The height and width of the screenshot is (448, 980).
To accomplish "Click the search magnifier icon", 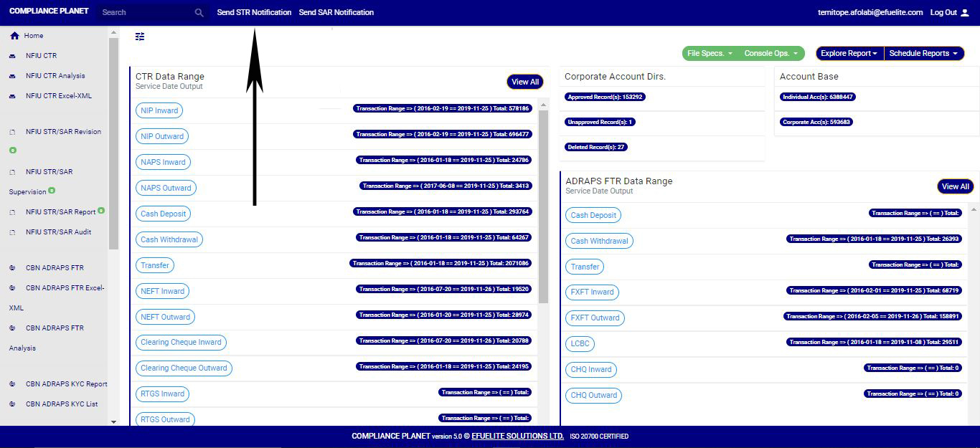I will coord(199,13).
